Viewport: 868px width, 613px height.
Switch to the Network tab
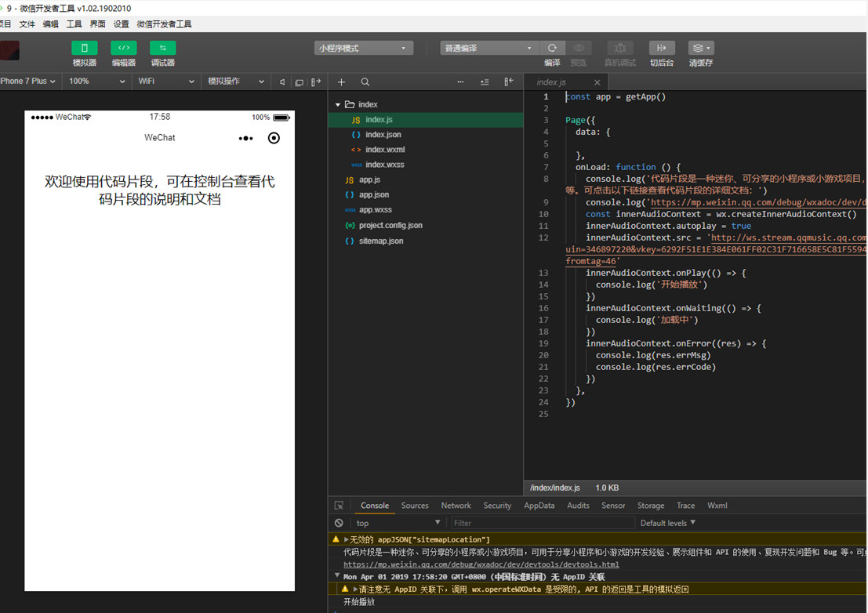click(x=456, y=506)
